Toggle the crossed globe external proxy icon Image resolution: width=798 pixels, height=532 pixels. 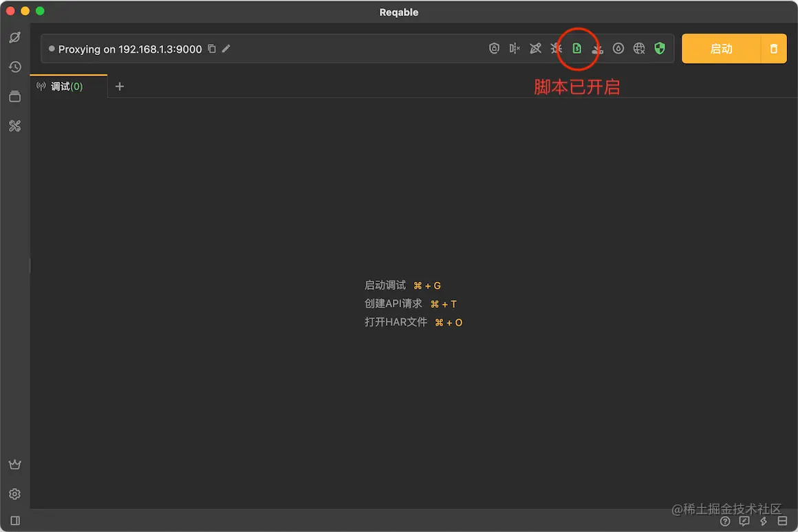638,48
